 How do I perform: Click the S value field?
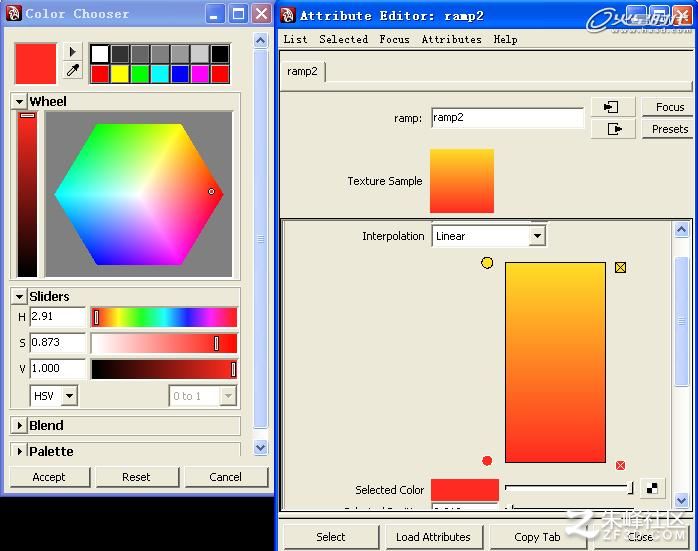57,343
